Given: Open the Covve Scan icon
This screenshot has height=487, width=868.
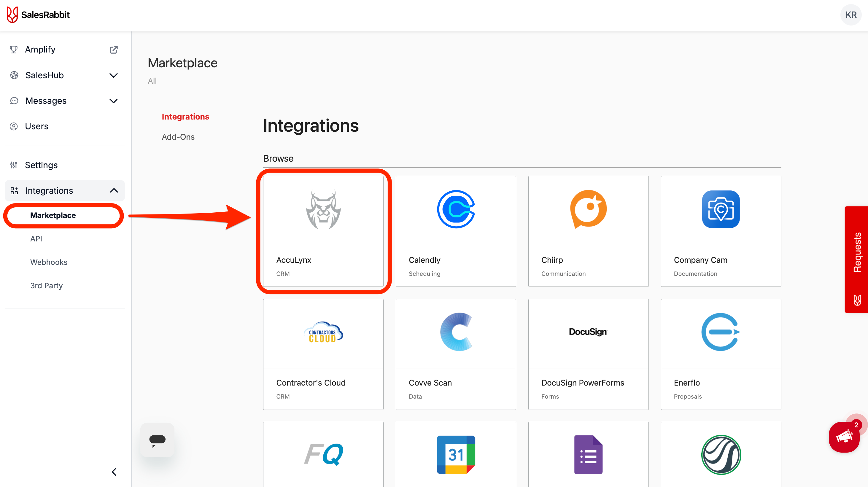Looking at the screenshot, I should click(x=456, y=332).
